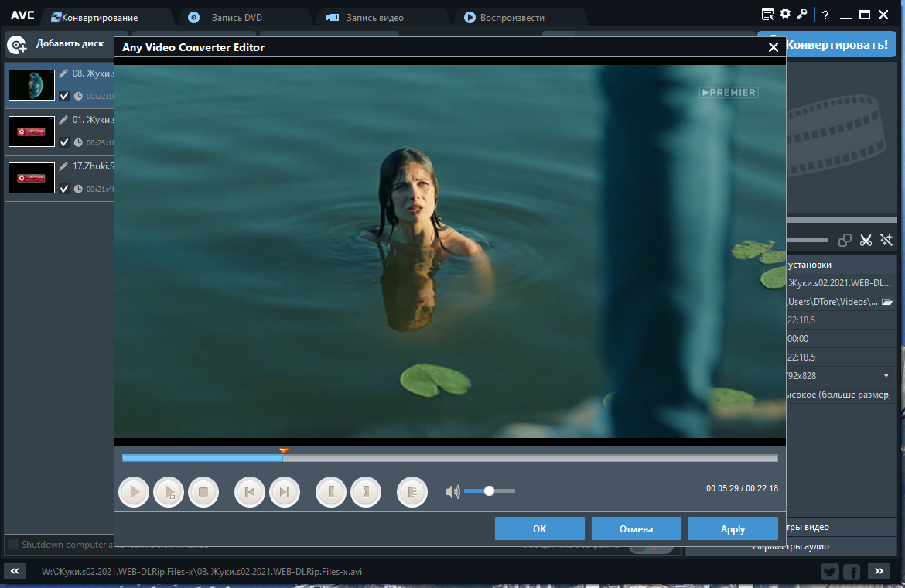Mute audio with the speaker icon

pos(453,491)
